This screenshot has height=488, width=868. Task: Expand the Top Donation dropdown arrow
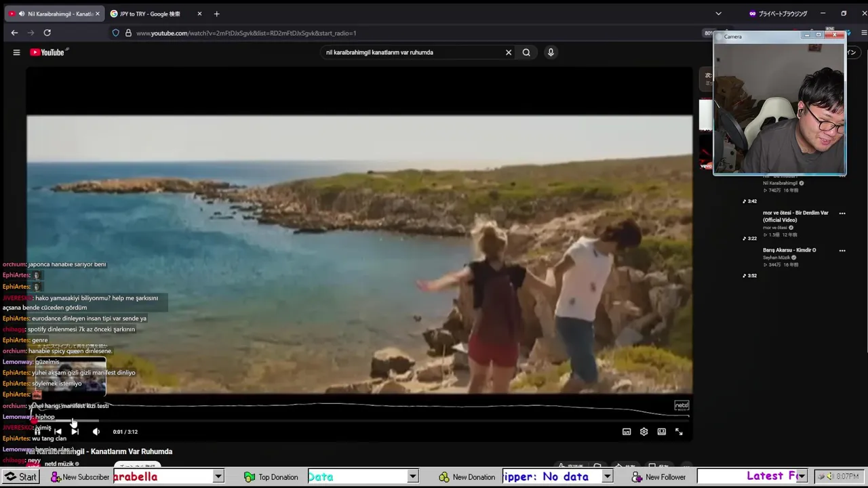click(x=412, y=476)
